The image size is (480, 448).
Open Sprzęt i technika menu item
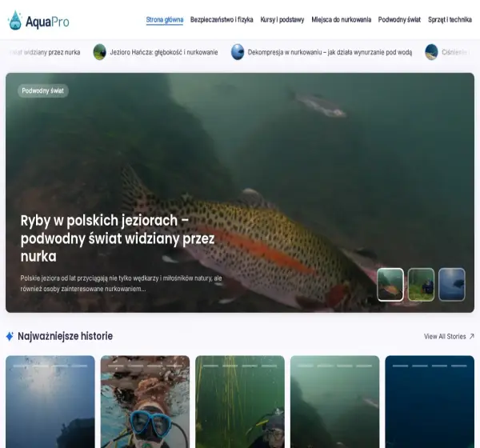tap(450, 19)
